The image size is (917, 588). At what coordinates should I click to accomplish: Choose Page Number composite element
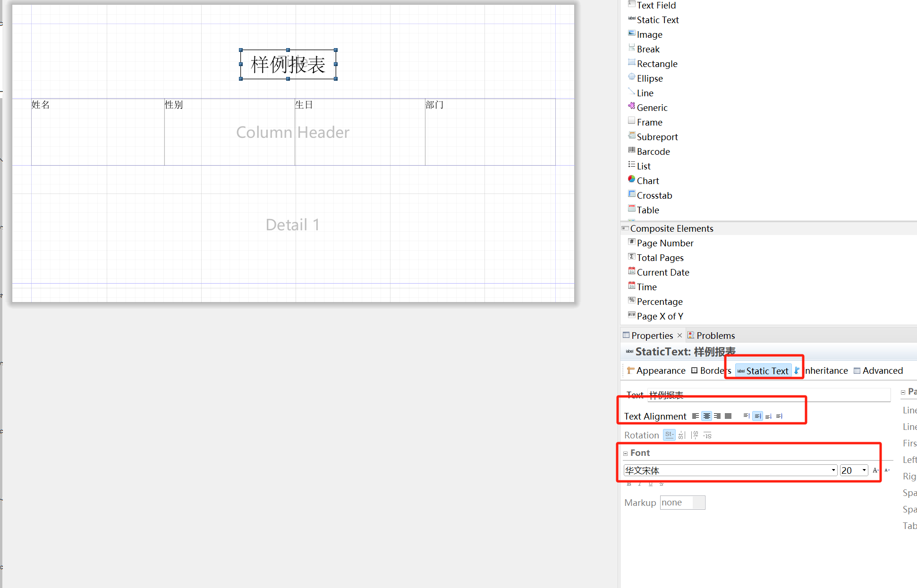664,243
